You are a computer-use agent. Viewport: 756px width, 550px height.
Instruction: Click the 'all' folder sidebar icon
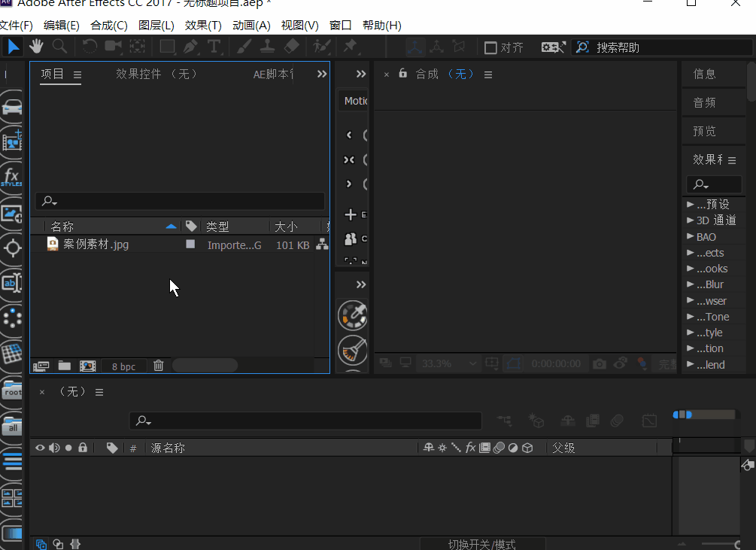click(12, 426)
